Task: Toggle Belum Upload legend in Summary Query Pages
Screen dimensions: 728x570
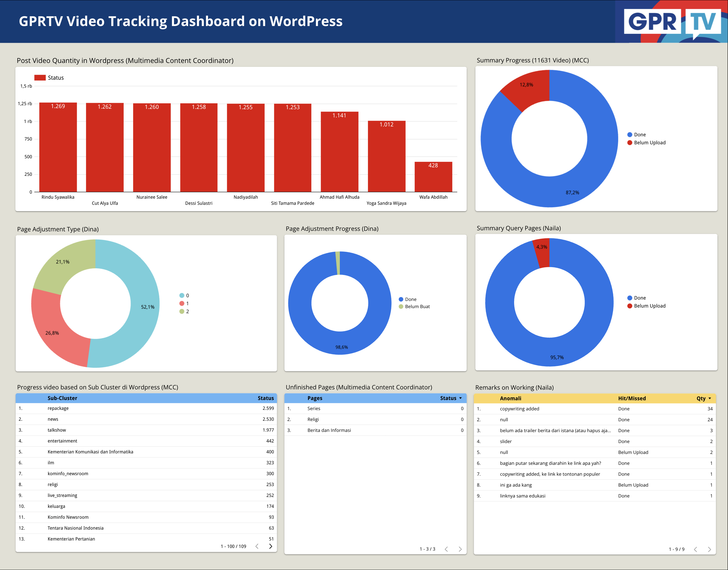Action: [646, 306]
